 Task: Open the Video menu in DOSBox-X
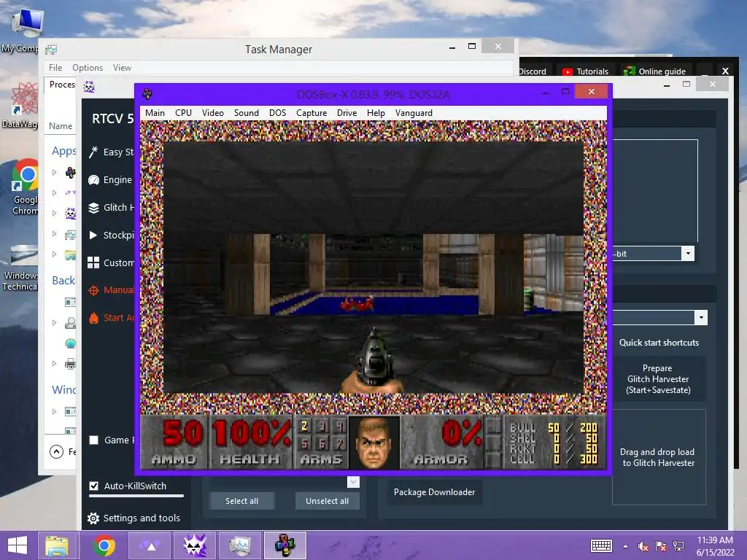(x=212, y=113)
